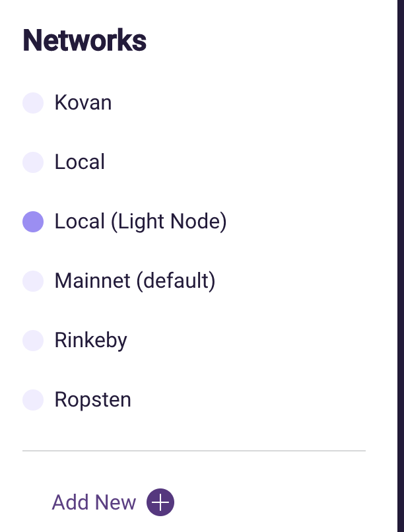
Task: Click the round plus icon
Action: pos(160,502)
